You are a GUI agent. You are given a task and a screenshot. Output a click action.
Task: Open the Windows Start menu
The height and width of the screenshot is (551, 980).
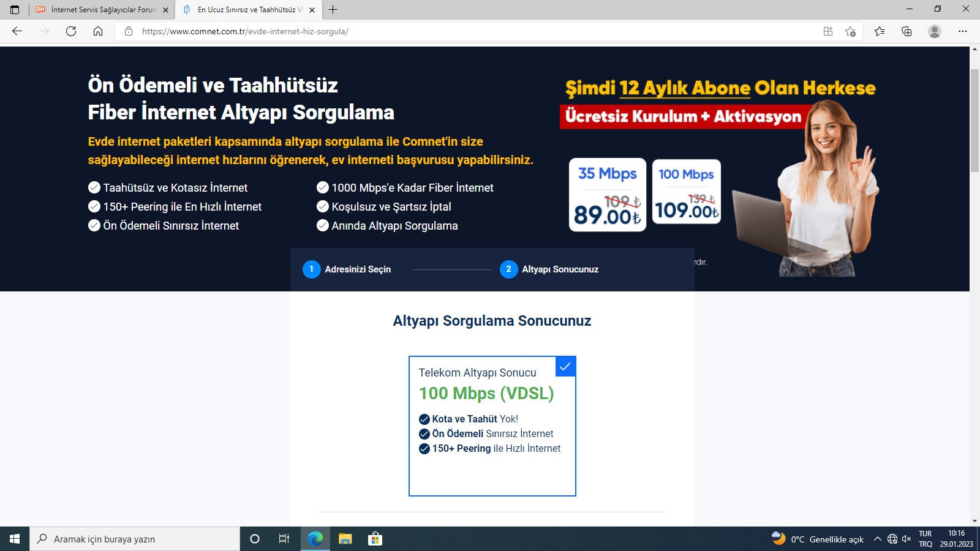click(x=15, y=539)
